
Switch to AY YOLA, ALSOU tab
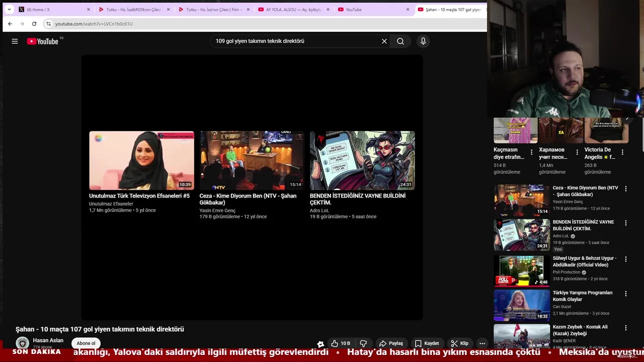(x=293, y=10)
